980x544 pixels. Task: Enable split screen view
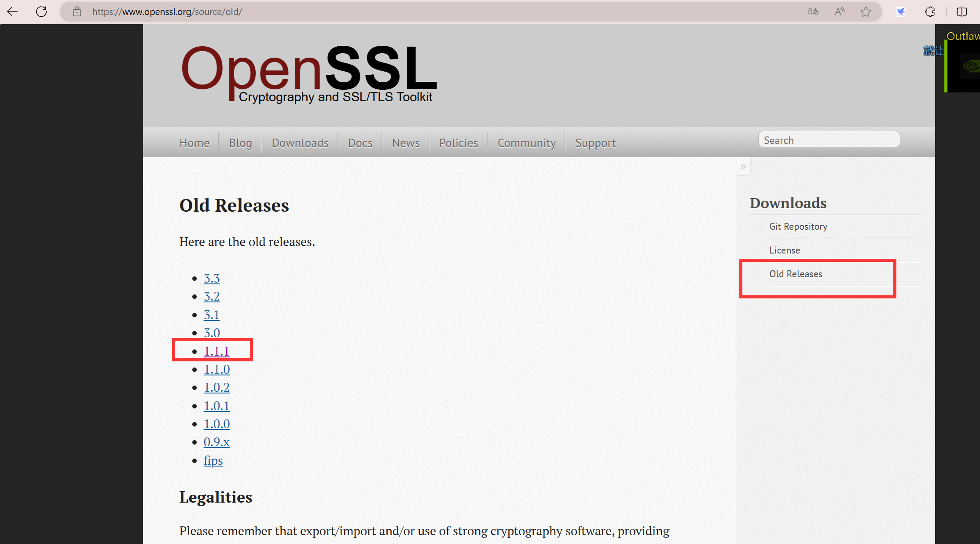click(962, 12)
